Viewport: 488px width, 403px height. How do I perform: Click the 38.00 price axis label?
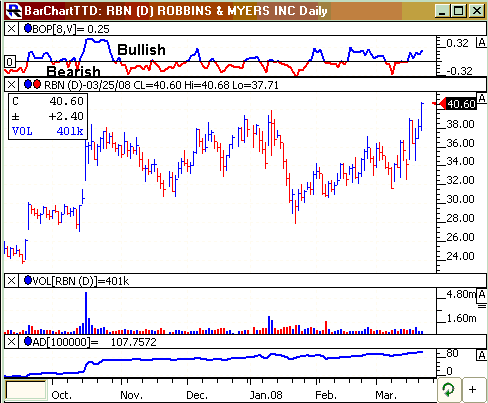coord(460,124)
